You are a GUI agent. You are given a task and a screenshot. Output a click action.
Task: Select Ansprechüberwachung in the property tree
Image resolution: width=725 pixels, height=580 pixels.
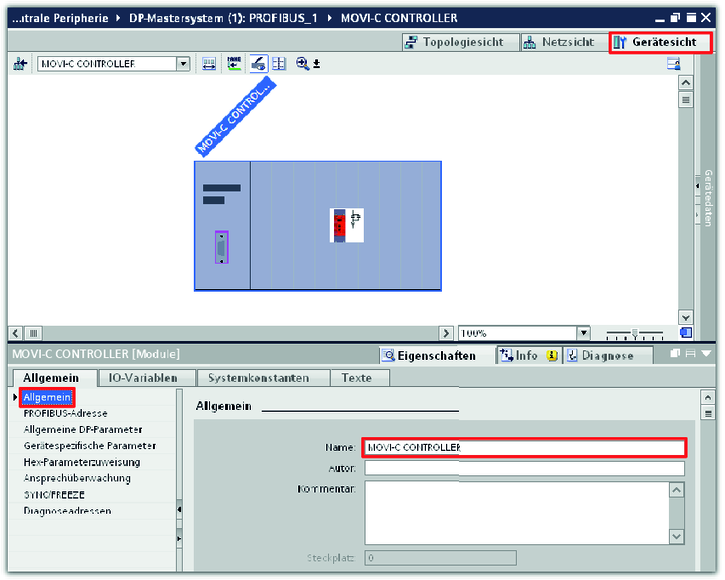coord(76,478)
